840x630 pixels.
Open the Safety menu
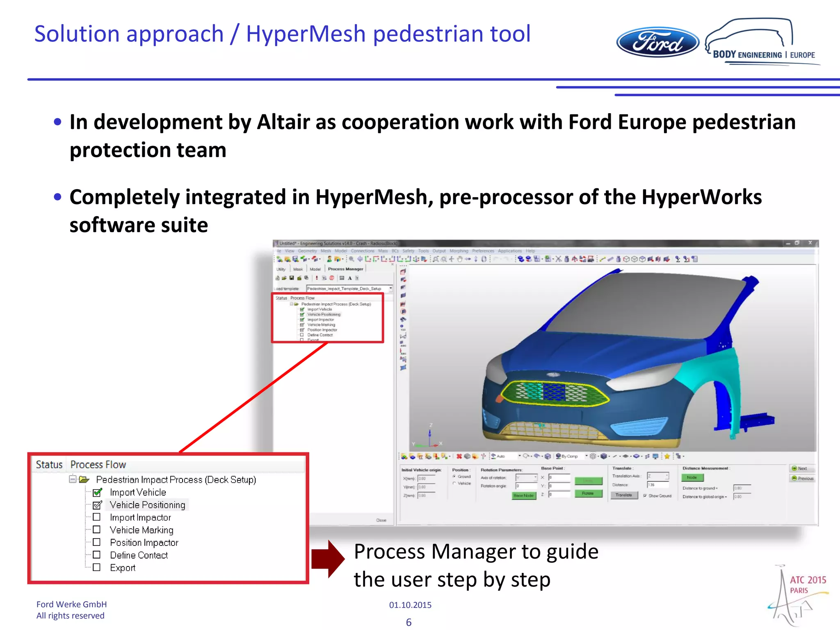(x=409, y=251)
